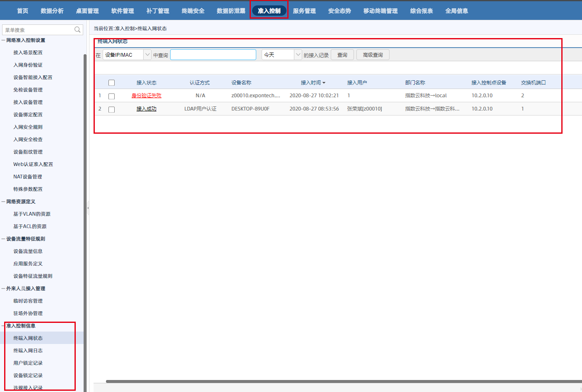Open 基于VLAN的资源 sidebar item

tap(32, 214)
